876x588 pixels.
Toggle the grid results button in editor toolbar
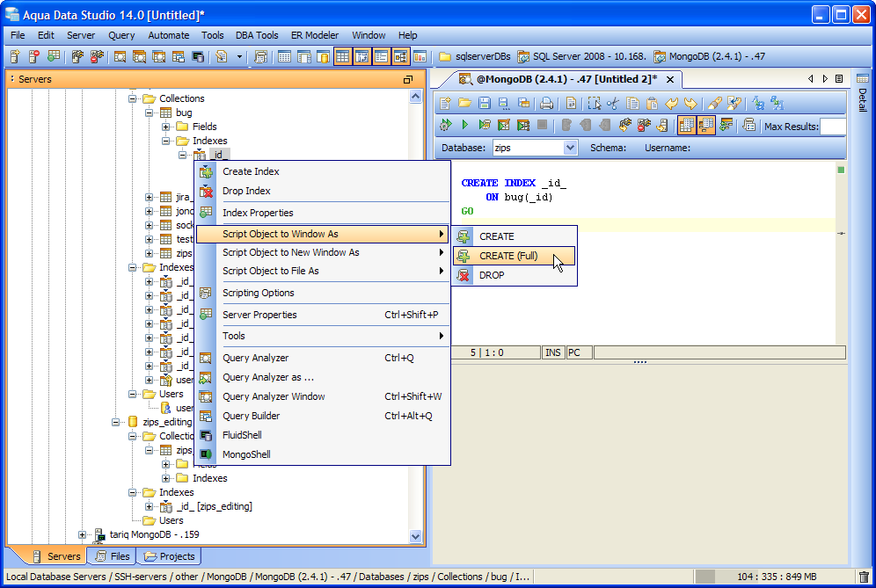pos(687,125)
